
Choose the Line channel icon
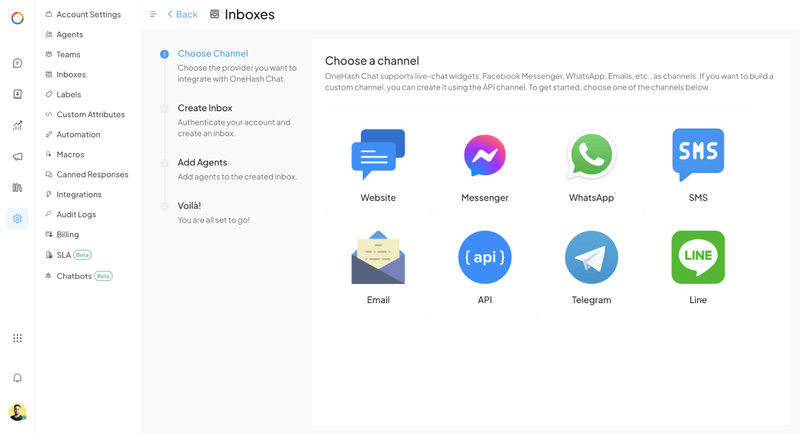[x=698, y=258]
